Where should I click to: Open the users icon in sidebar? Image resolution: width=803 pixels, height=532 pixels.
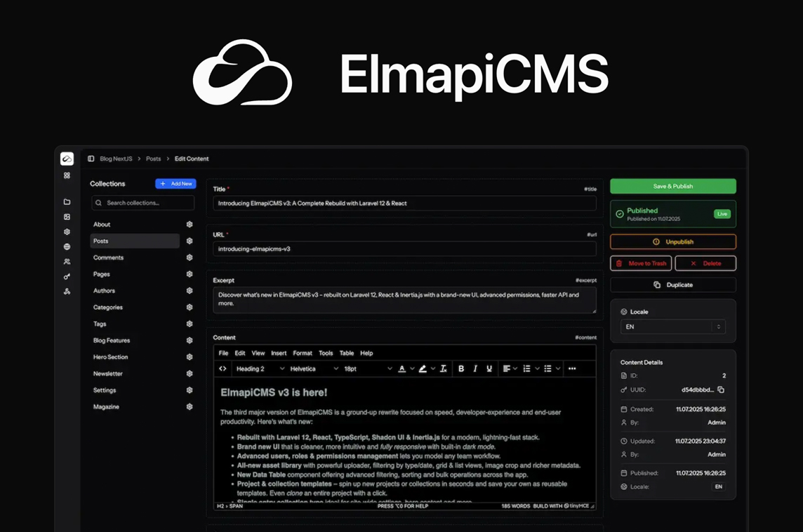pyautogui.click(x=67, y=262)
